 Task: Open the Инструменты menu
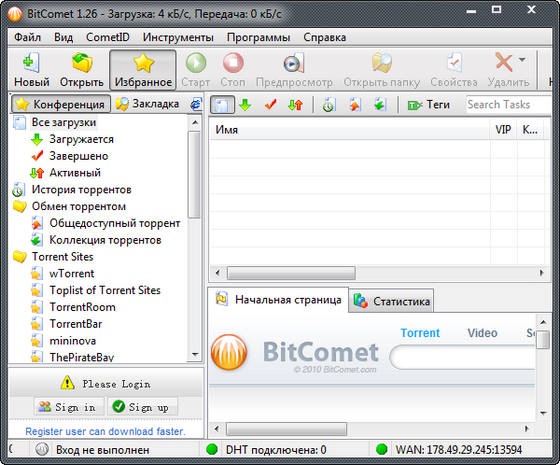point(178,37)
